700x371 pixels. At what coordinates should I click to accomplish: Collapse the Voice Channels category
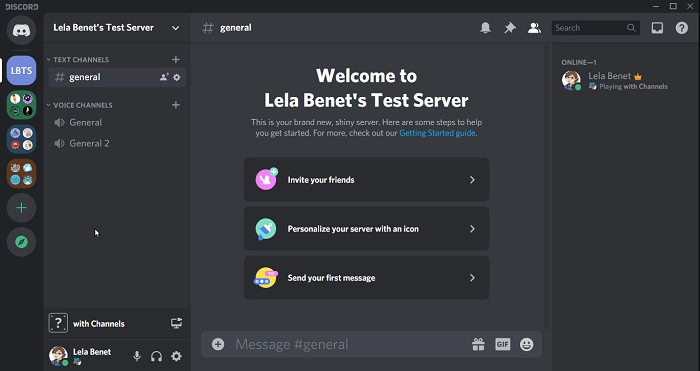[x=79, y=105]
